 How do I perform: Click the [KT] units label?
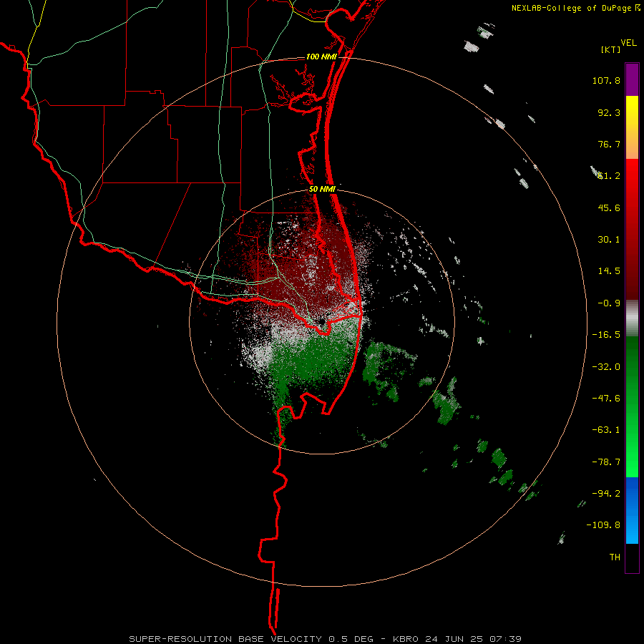pos(611,49)
